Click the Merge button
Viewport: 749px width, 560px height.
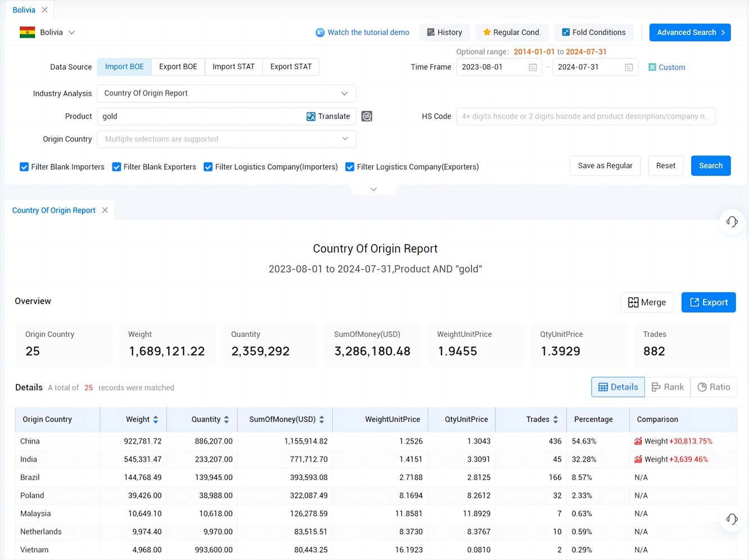[647, 302]
